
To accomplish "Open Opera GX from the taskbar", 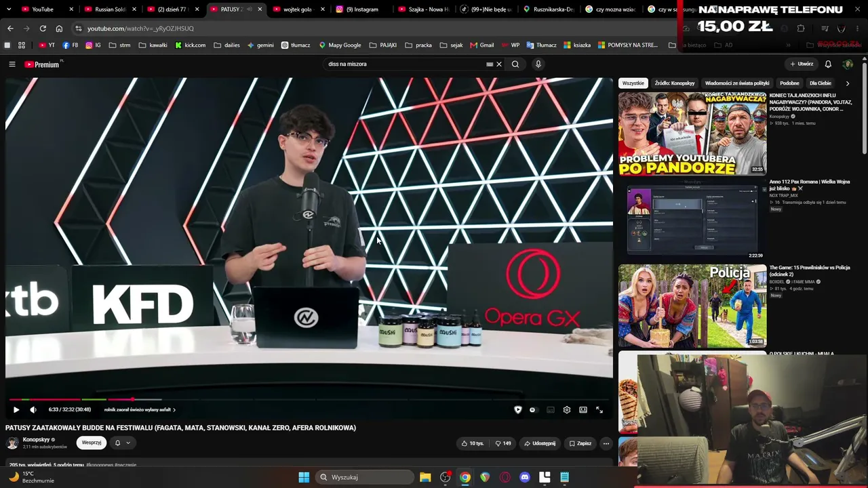I will tap(505, 477).
